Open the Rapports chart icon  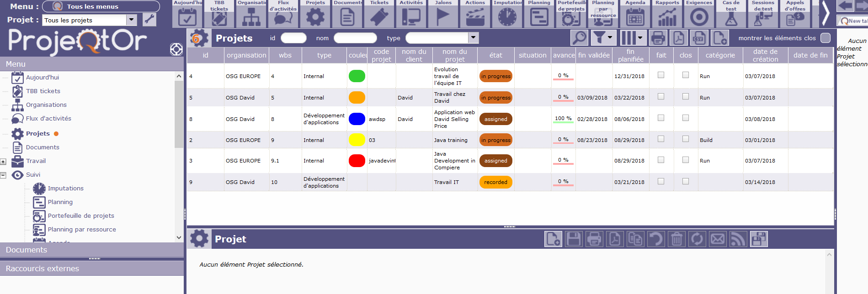pyautogui.click(x=667, y=17)
